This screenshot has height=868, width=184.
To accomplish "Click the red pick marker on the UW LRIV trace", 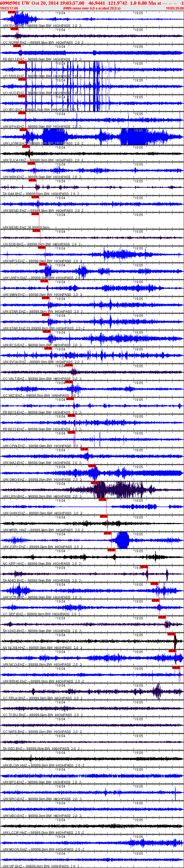I will click(94, 483).
